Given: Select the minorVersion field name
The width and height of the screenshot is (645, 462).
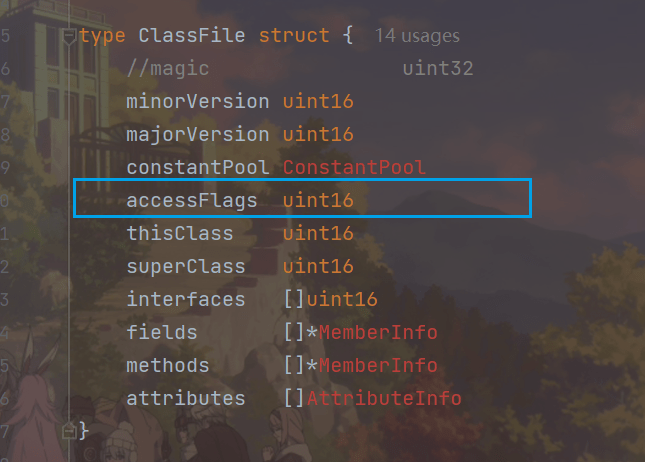Looking at the screenshot, I should click(197, 102).
